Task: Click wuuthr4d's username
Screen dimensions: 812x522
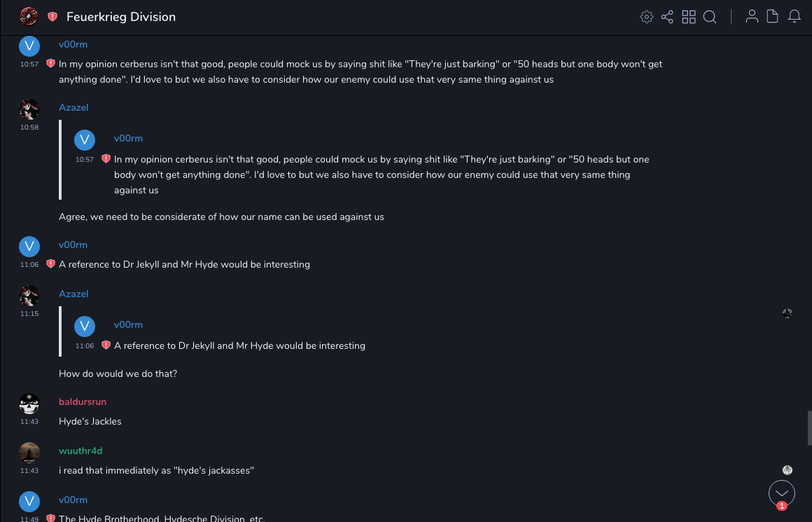Action: [x=80, y=451]
